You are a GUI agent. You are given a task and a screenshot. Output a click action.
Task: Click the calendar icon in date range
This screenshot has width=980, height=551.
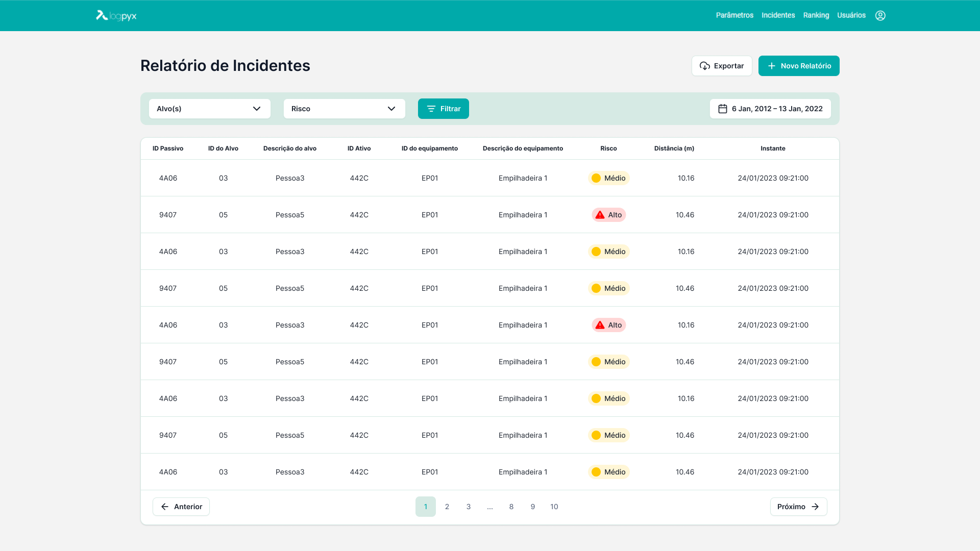coord(722,109)
